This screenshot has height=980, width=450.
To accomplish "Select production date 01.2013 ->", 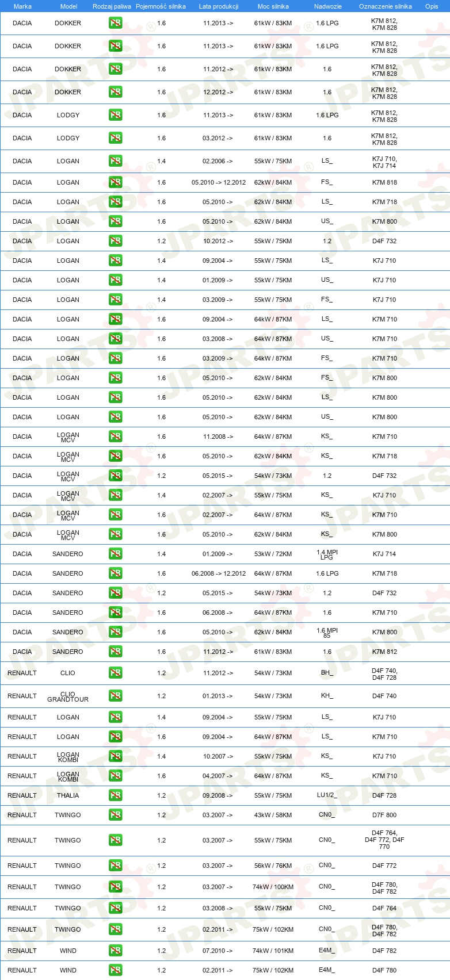I will coord(218,696).
